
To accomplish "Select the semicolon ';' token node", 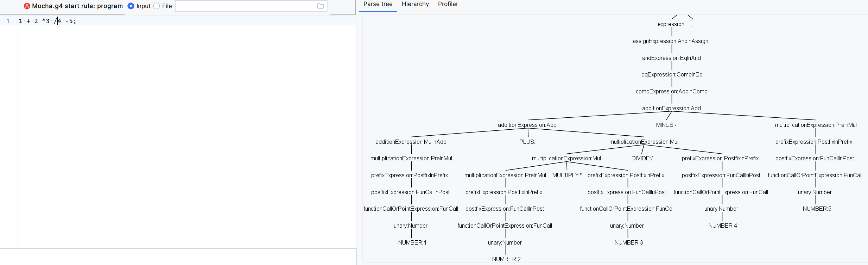I will pos(692,25).
